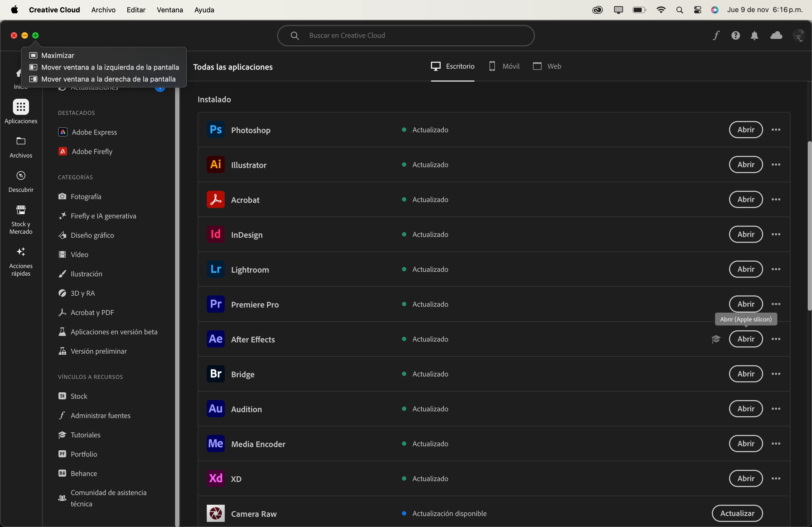Open the Help question mark icon
812x527 pixels.
pyautogui.click(x=735, y=35)
